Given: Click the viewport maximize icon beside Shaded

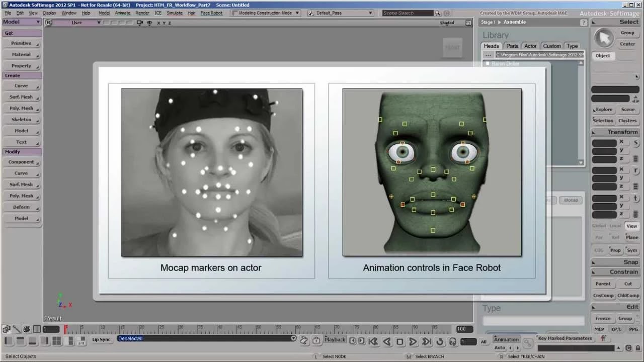Looking at the screenshot, I should tap(468, 23).
